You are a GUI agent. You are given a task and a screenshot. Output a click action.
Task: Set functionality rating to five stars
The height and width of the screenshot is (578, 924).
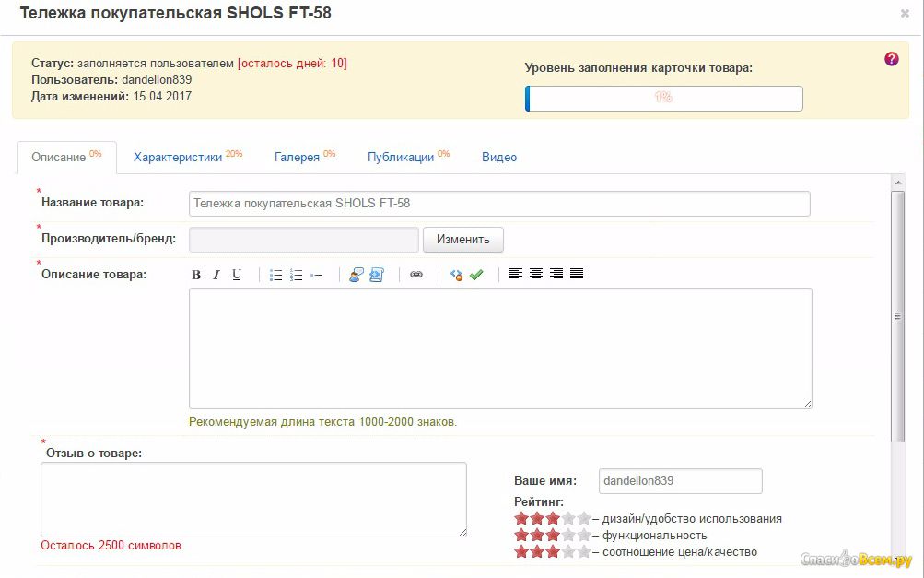pos(583,535)
